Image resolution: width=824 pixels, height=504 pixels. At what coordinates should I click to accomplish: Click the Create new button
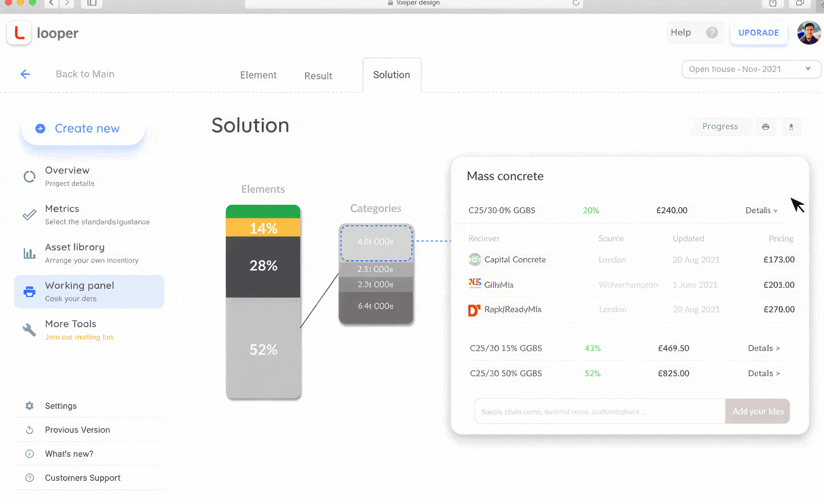(83, 129)
